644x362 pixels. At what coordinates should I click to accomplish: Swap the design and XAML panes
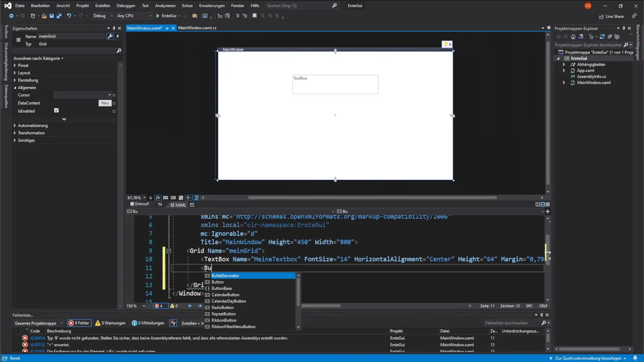(160, 204)
